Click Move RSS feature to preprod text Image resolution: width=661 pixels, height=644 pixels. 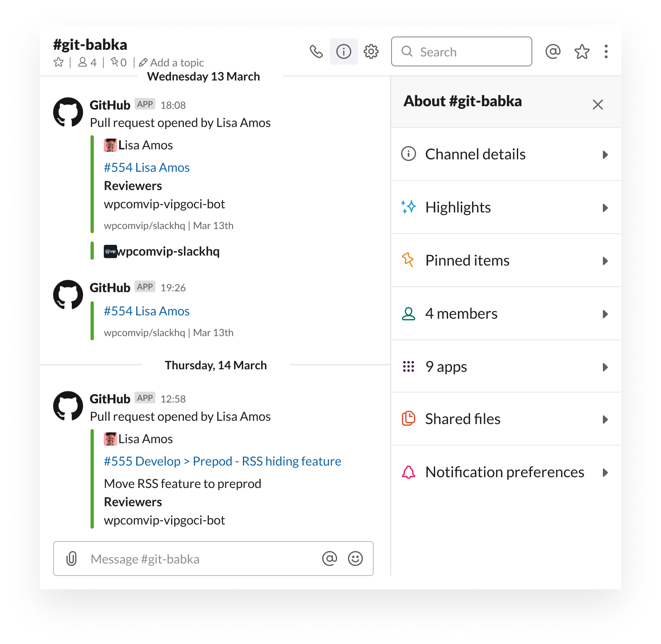click(x=183, y=484)
